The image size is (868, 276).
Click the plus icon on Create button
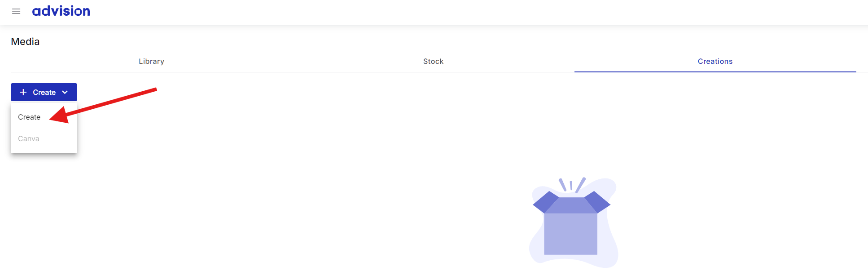[x=23, y=92]
